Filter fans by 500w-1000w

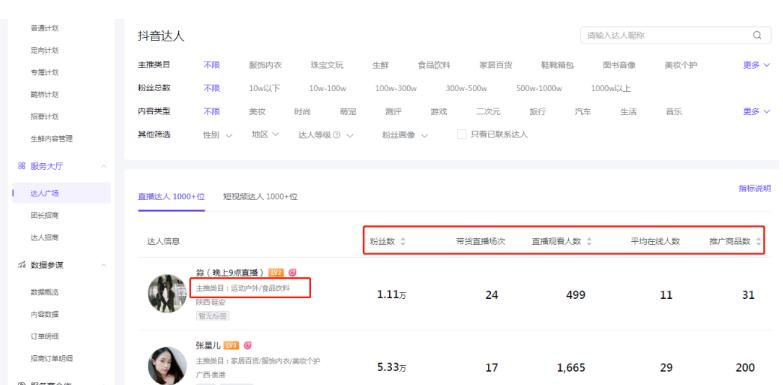(539, 88)
